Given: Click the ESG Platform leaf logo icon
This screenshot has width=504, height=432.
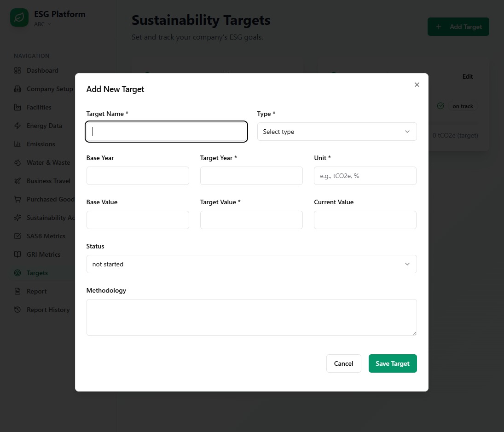Looking at the screenshot, I should coord(19,18).
